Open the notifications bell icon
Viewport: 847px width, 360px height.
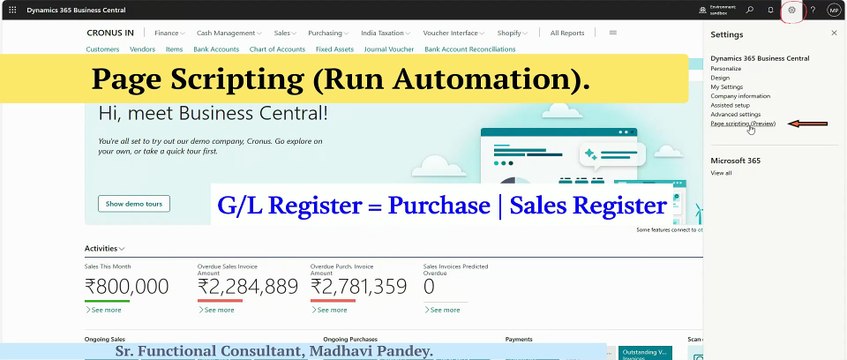click(770, 10)
